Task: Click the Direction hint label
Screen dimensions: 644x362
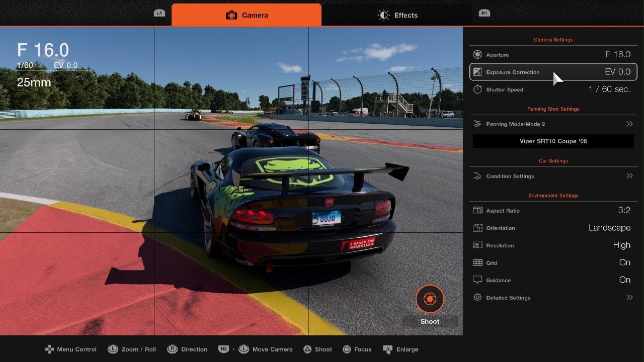Action: pos(194,349)
